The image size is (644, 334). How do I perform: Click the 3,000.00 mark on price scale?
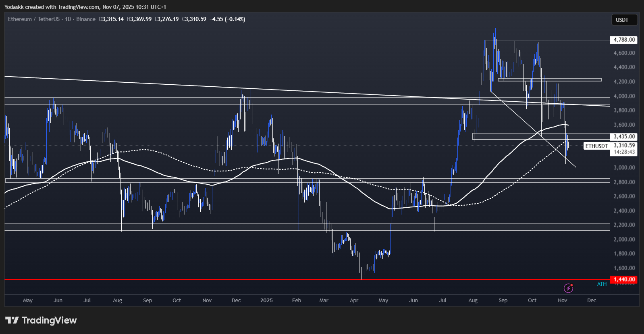(624, 167)
